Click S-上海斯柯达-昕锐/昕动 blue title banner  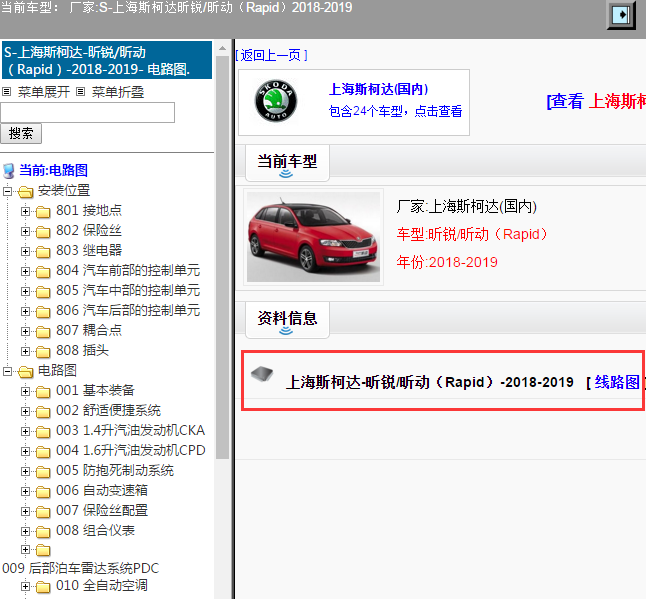click(107, 60)
